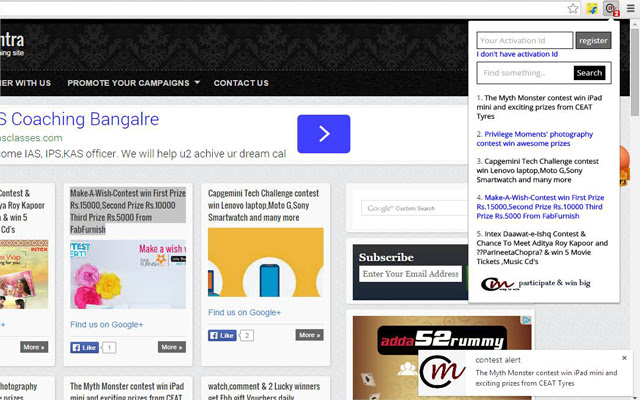The height and width of the screenshot is (400, 640).
Task: Open Myth Monster contest card title at bottom
Action: coord(127,391)
